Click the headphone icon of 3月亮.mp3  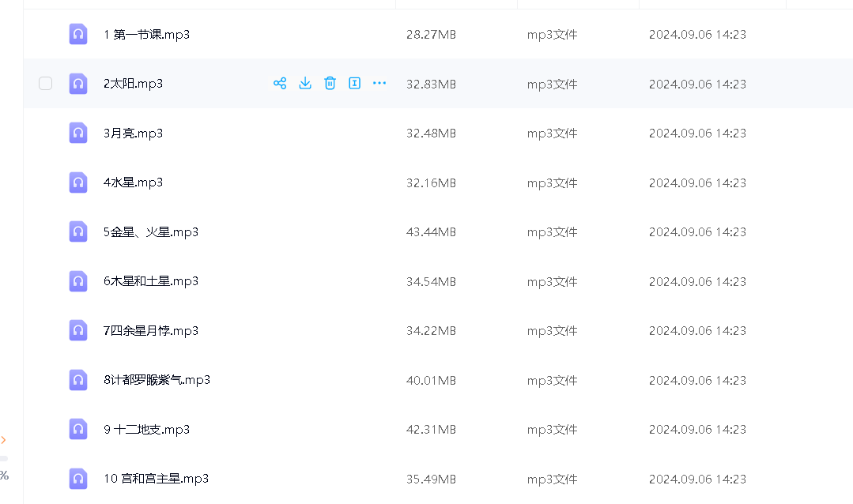[78, 133]
